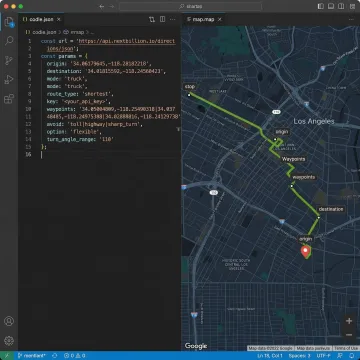This screenshot has width=360, height=360.
Task: Zoom out on the map
Action: [x=349, y=335]
